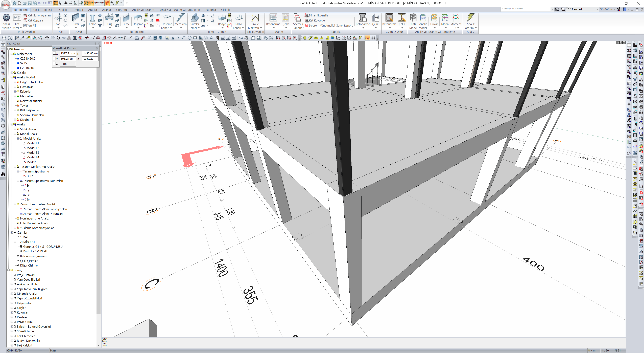Check the Z coordinate lock box

54,63
